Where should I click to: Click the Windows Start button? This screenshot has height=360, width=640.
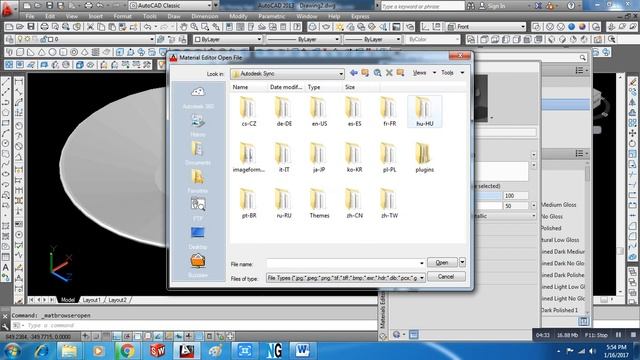point(12,351)
